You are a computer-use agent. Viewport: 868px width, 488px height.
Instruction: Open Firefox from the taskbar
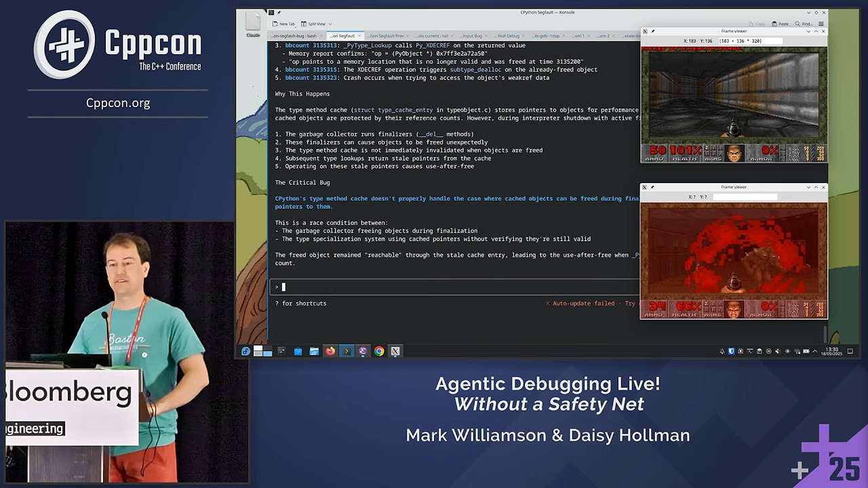[330, 351]
